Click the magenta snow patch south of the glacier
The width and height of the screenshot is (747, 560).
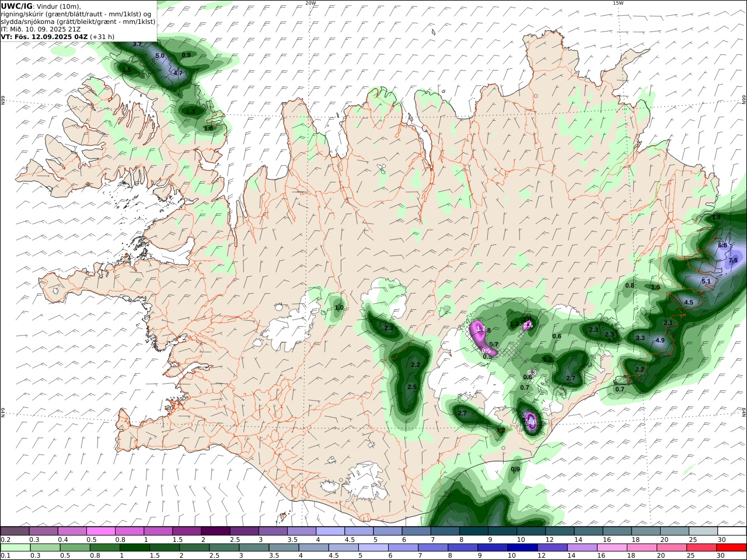532,421
